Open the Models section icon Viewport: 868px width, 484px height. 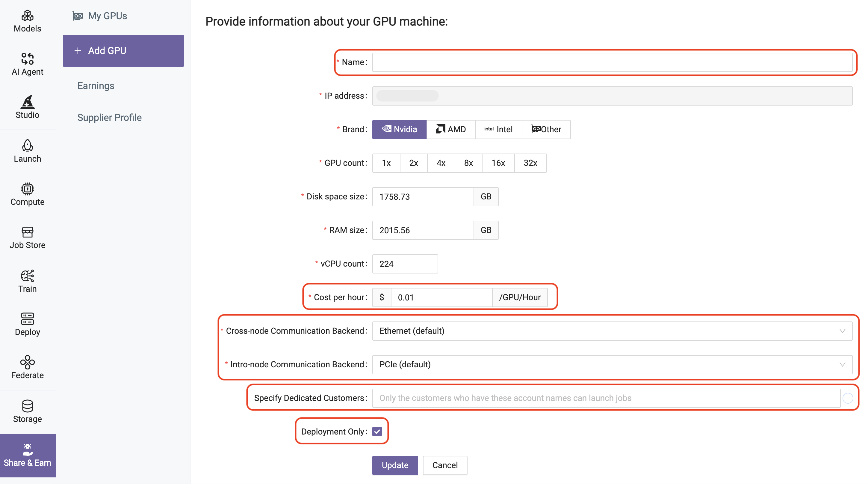[x=27, y=16]
